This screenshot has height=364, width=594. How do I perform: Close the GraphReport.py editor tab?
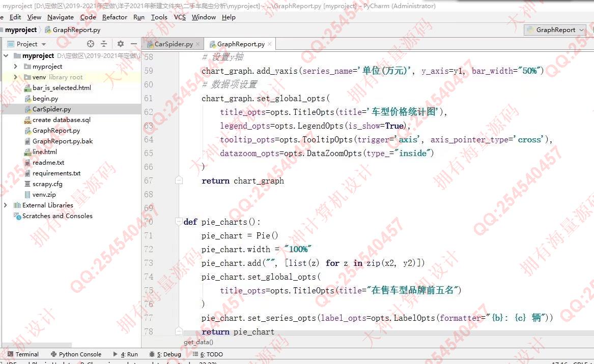[269, 44]
